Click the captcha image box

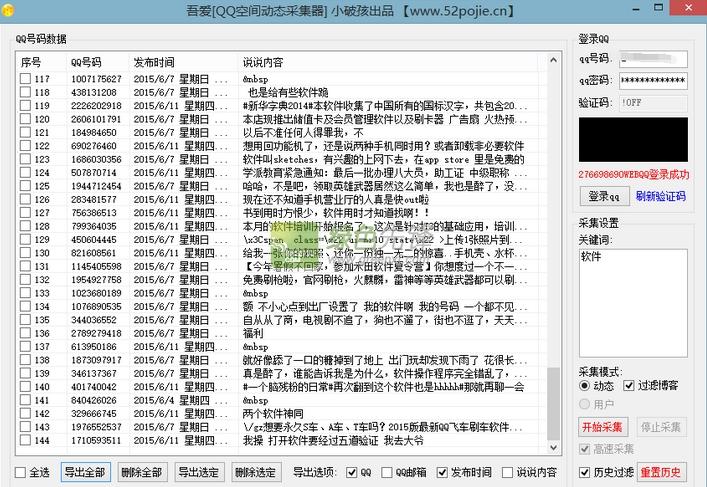pos(633,139)
